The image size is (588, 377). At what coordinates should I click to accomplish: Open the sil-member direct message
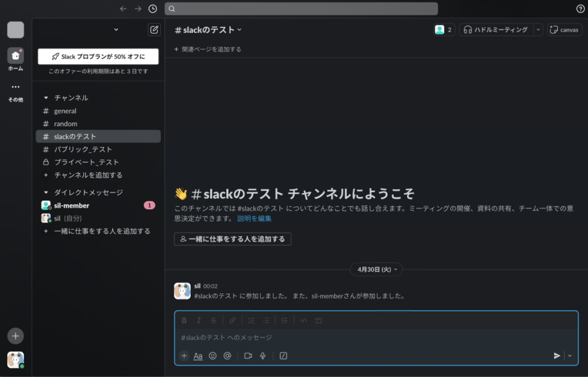click(71, 205)
